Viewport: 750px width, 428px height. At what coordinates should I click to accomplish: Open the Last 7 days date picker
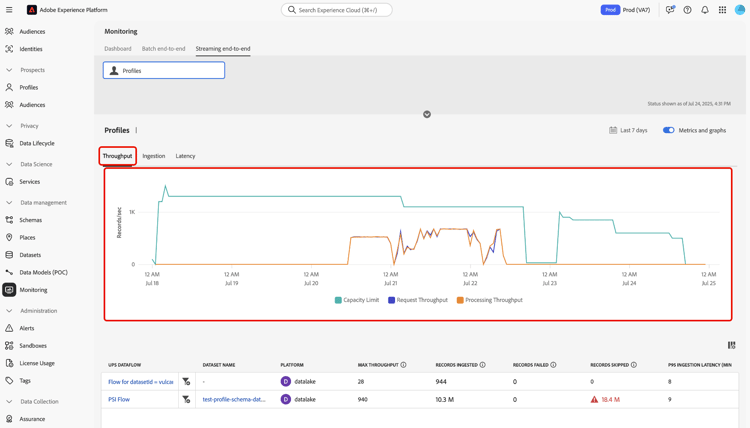coord(628,130)
